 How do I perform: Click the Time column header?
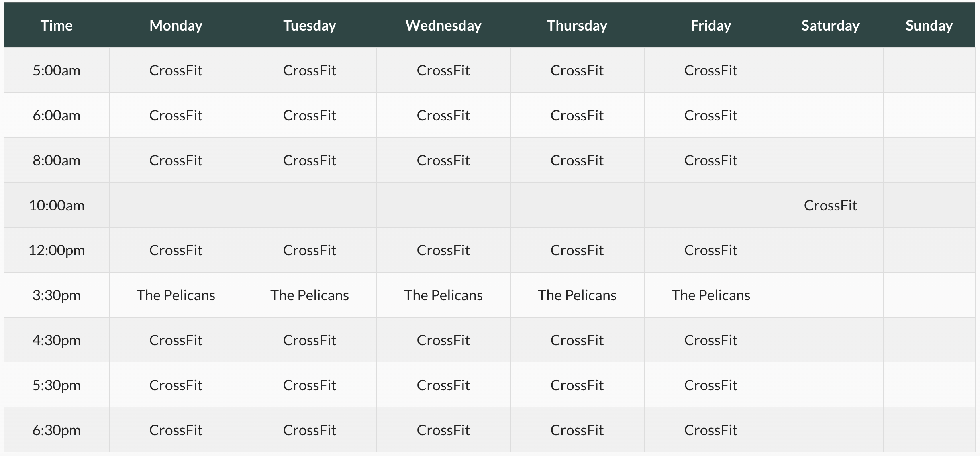click(57, 25)
